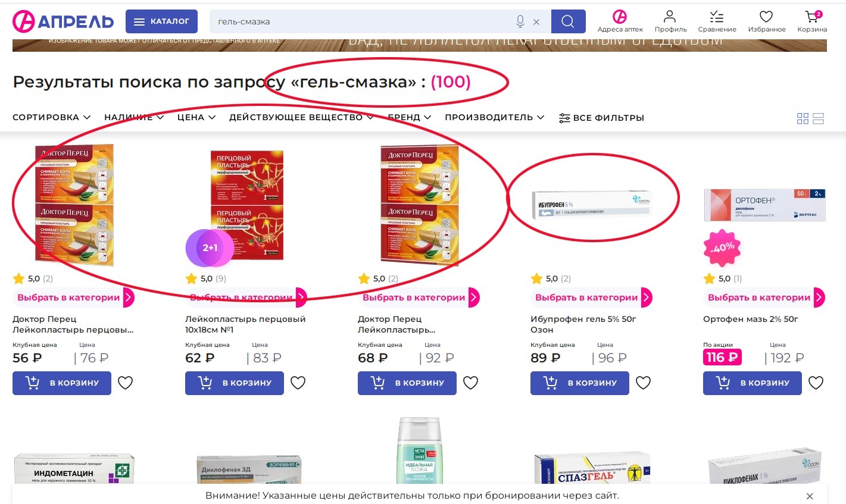Expand the Сортировка dropdown
Screen dimensions: 846x504
(x=51, y=117)
